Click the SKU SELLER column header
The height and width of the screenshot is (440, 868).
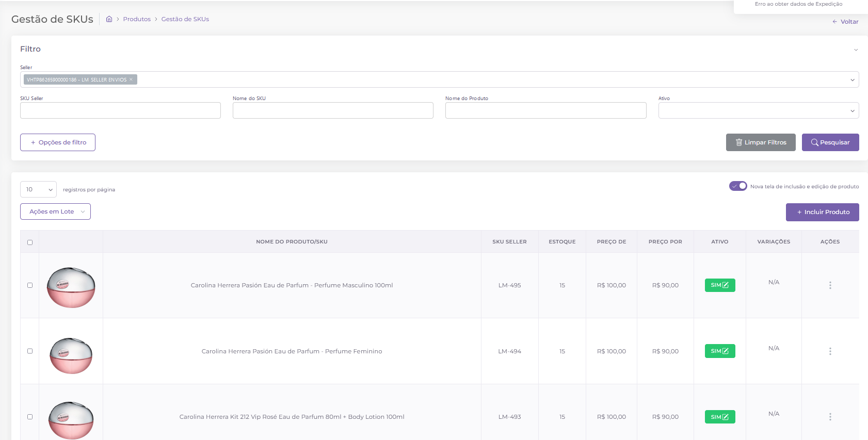(x=509, y=241)
